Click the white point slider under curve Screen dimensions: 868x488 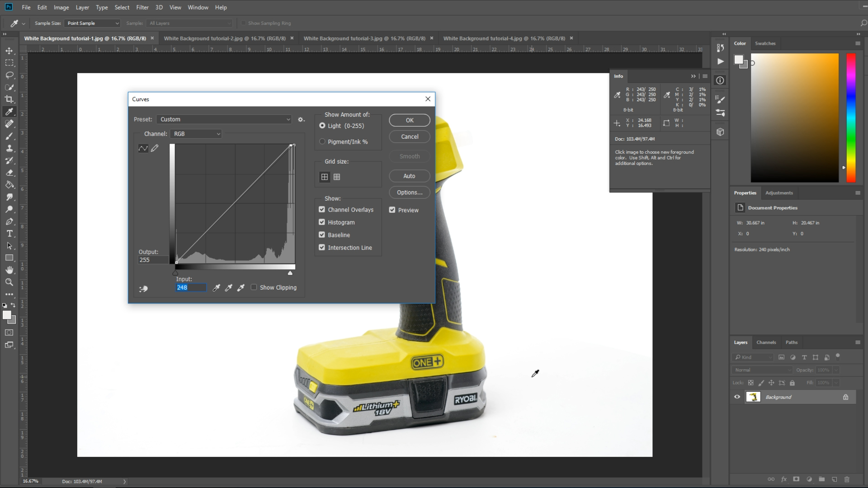tap(290, 273)
